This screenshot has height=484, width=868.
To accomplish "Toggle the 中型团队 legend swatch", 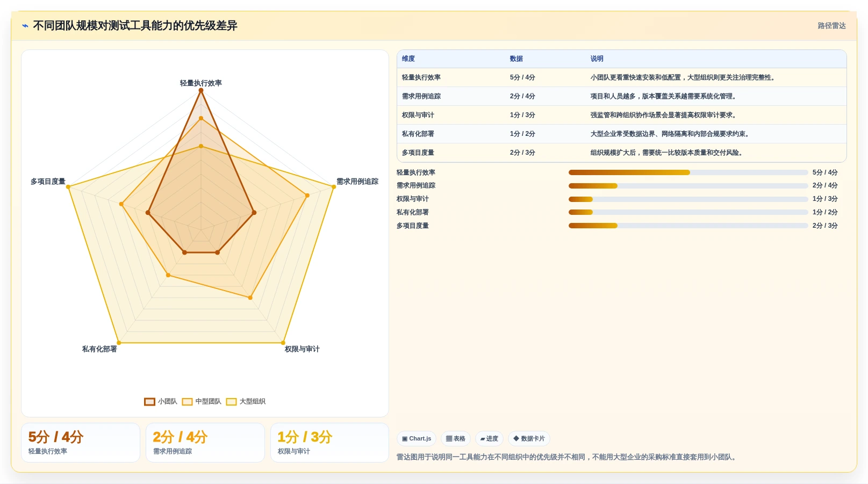I will [x=187, y=402].
